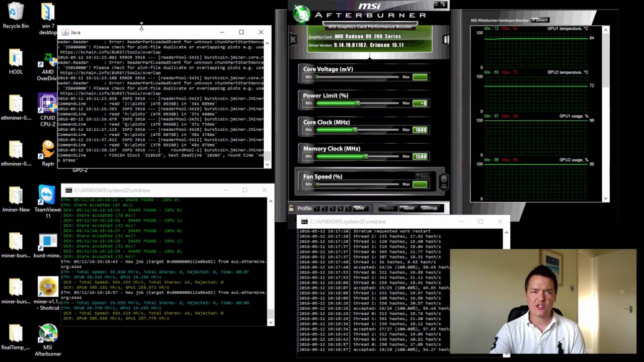This screenshot has width=644, height=362.
Task: Click the GPU1 usage graph
Action: 536,137
